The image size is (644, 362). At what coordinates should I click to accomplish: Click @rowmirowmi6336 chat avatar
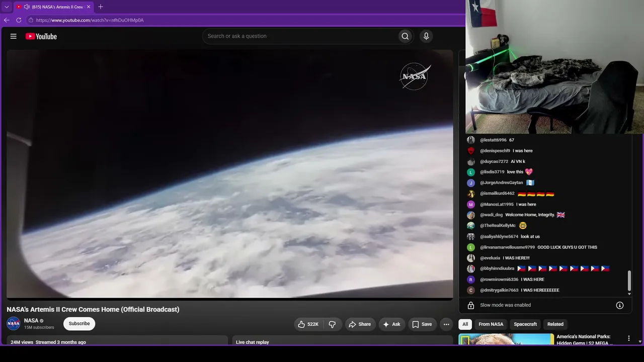(x=471, y=280)
